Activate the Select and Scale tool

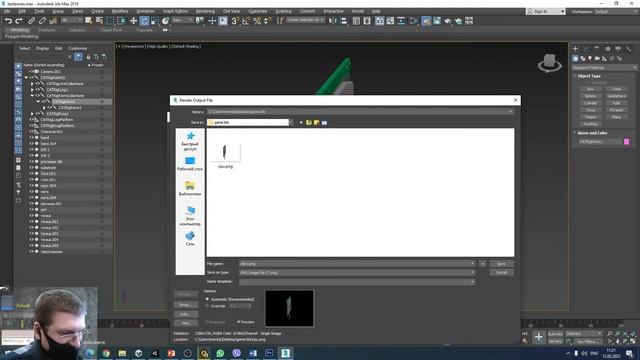pyautogui.click(x=155, y=21)
